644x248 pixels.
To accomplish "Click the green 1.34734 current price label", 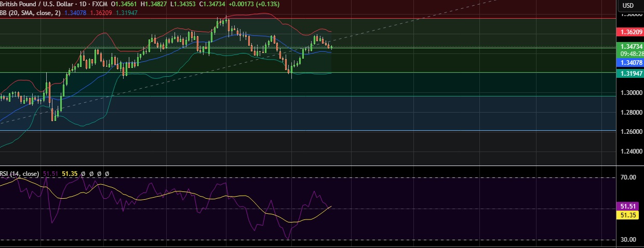I will pos(629,46).
